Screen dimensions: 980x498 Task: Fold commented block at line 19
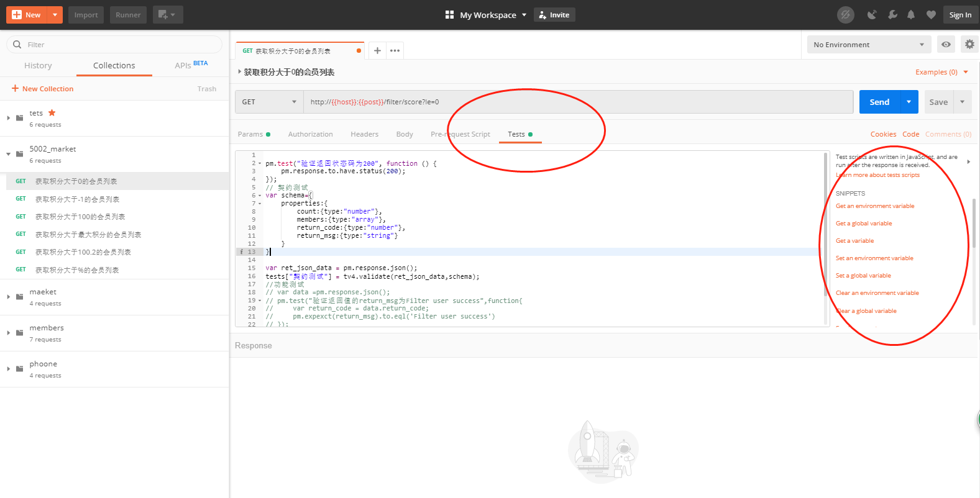[x=260, y=301]
